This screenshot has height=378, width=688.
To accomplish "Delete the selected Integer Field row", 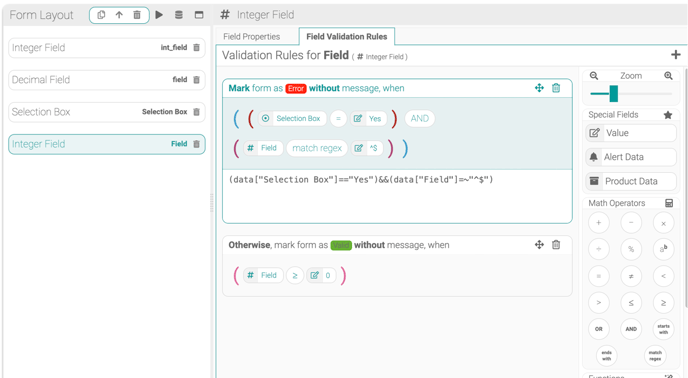I will [x=197, y=144].
